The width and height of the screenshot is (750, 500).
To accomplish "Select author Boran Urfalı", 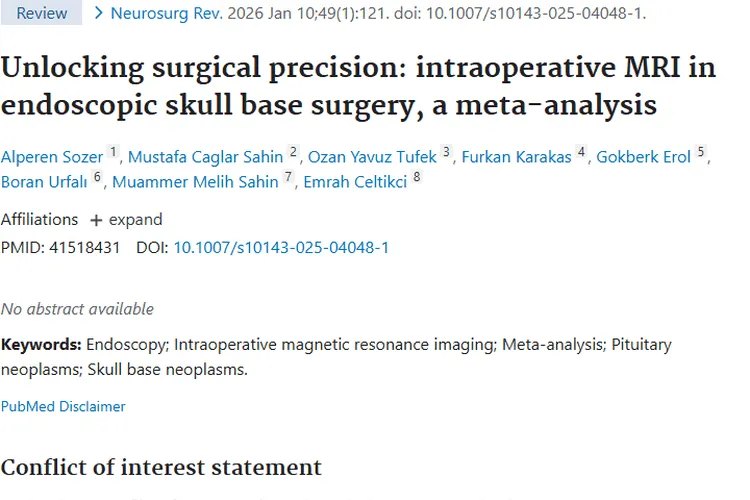I will pyautogui.click(x=45, y=182).
